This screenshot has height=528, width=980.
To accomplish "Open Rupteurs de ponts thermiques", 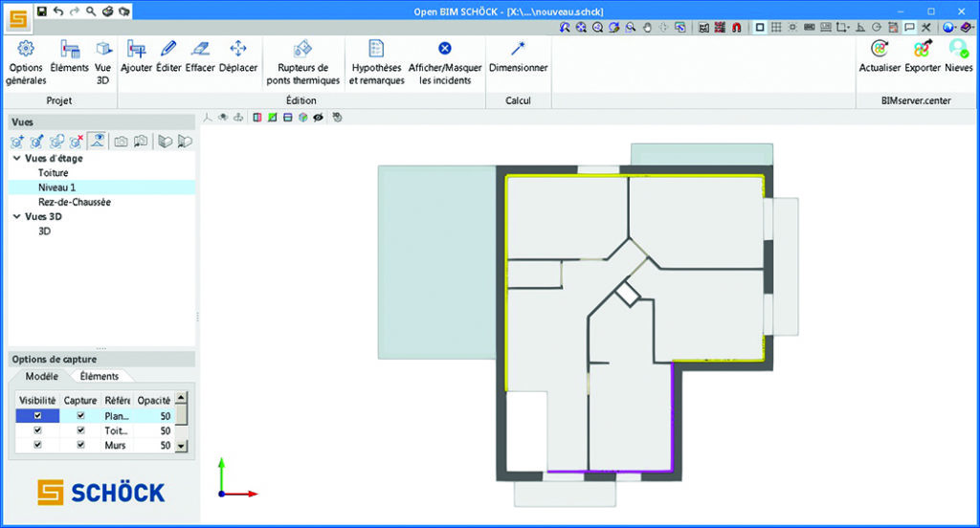I will point(303,62).
